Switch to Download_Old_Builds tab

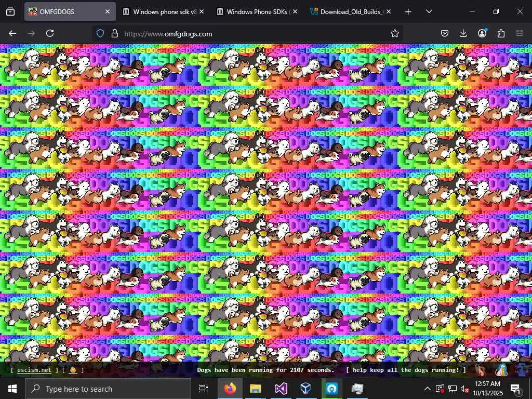(x=351, y=11)
